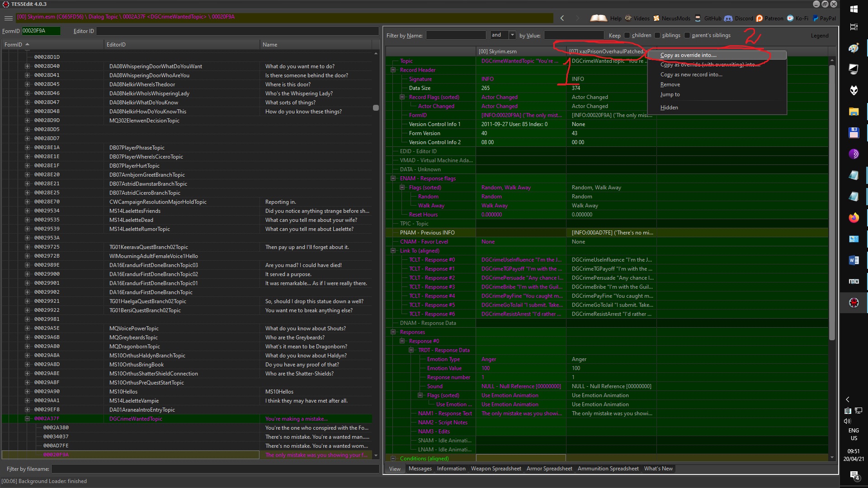
Task: Open the GitHub octocat icon
Action: click(698, 18)
